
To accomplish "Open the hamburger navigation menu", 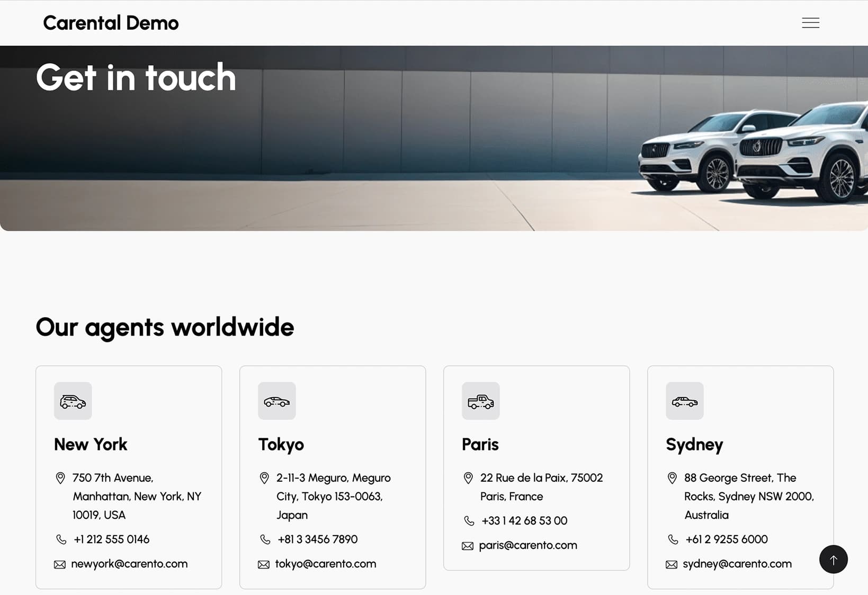I will [810, 23].
